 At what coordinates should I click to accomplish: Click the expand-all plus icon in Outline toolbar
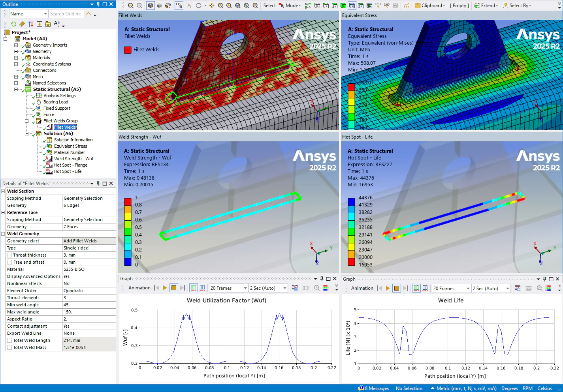click(40, 24)
